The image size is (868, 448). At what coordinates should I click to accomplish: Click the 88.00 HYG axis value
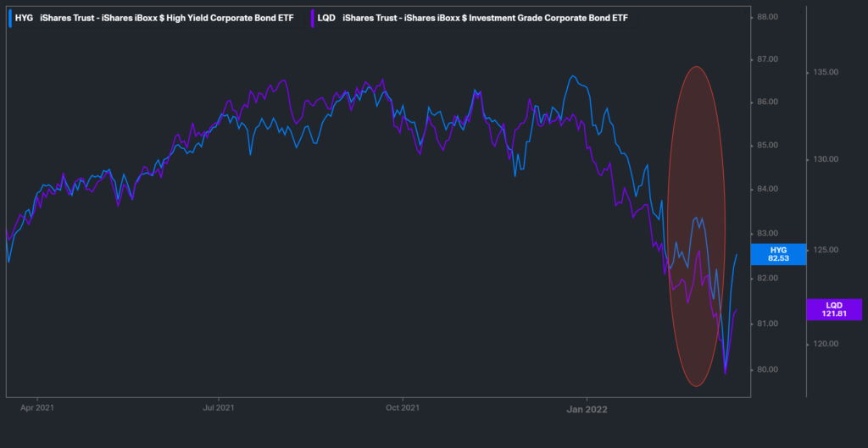click(x=768, y=17)
